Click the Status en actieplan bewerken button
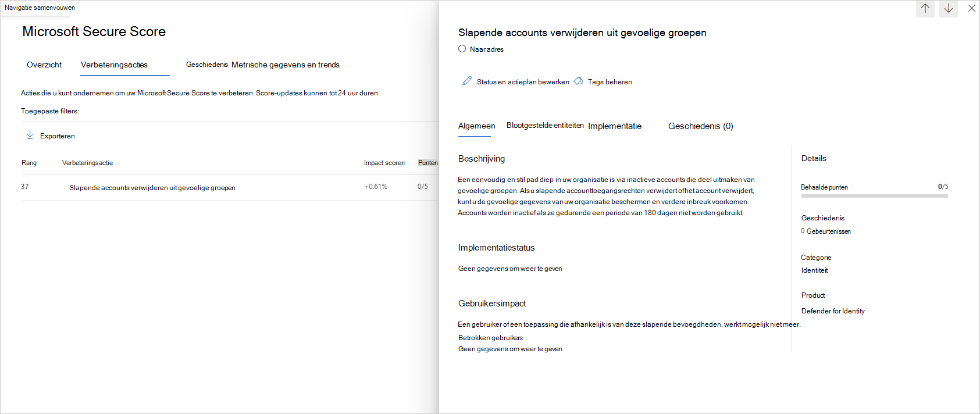The image size is (980, 414). click(x=515, y=82)
